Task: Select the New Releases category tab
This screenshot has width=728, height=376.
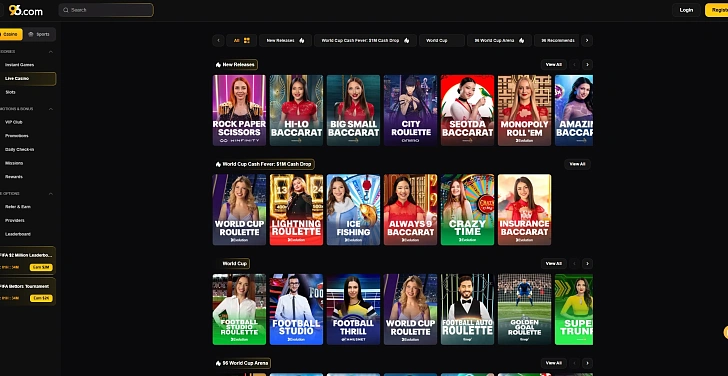Action: tap(286, 40)
